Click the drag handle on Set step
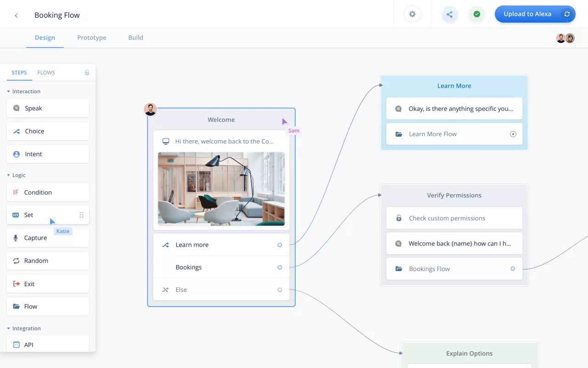Viewport: 588px width, 368px height. tap(81, 215)
